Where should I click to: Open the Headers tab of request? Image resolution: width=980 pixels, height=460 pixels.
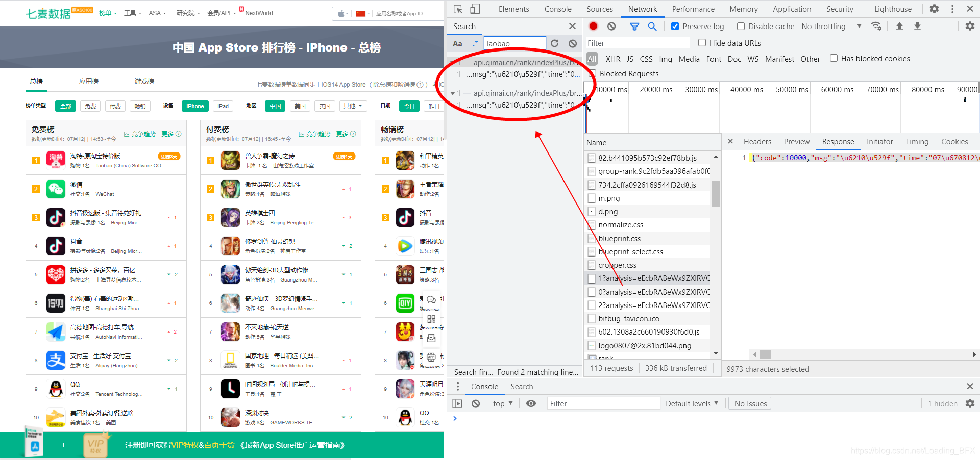coord(757,141)
